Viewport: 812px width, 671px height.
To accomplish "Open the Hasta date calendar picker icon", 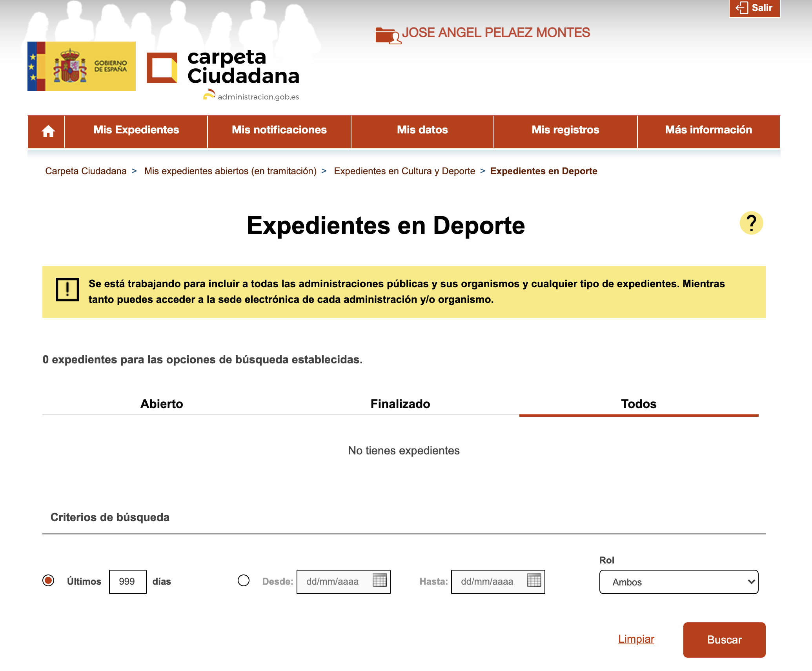I will (x=534, y=580).
